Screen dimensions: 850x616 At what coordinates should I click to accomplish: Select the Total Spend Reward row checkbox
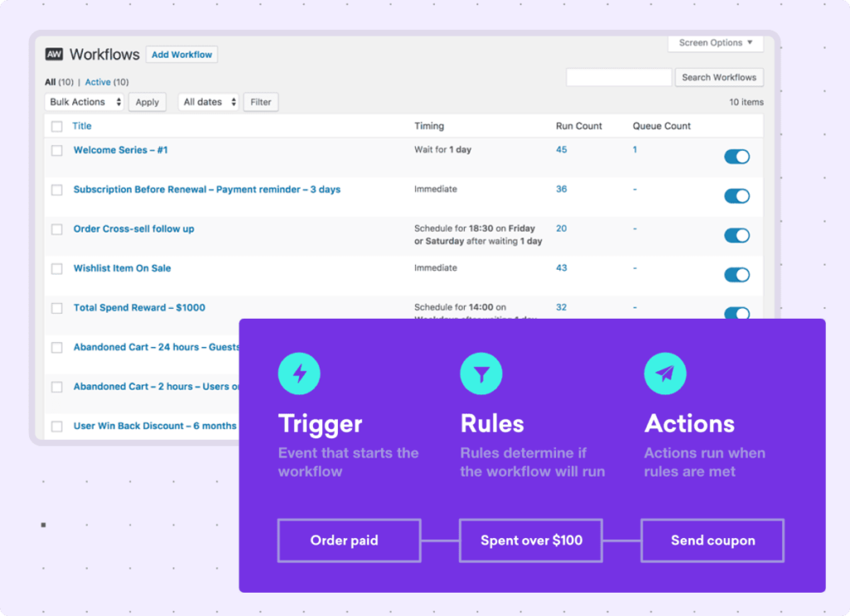[x=57, y=309]
